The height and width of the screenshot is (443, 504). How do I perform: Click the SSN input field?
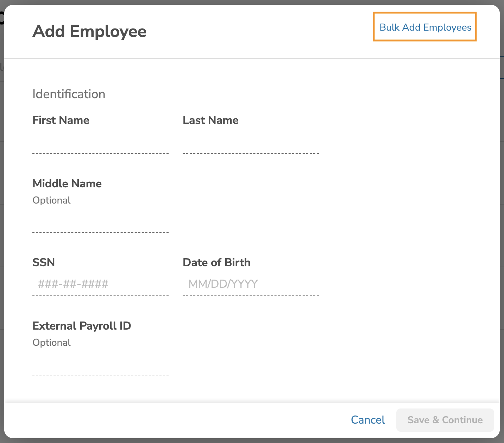100,284
